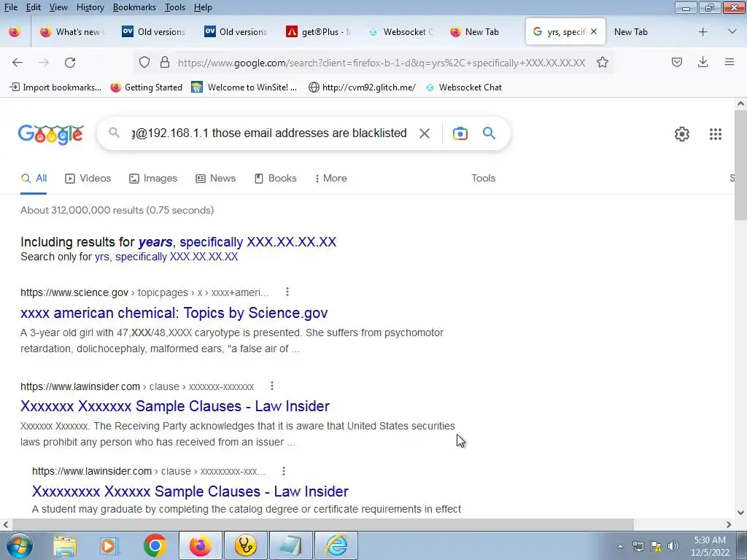Image resolution: width=747 pixels, height=560 pixels.
Task: List all tabs dropdown arrow
Action: tap(732, 32)
